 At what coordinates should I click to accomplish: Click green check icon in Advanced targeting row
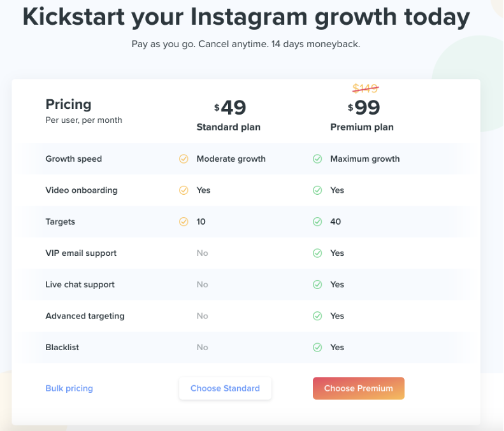[x=317, y=316]
